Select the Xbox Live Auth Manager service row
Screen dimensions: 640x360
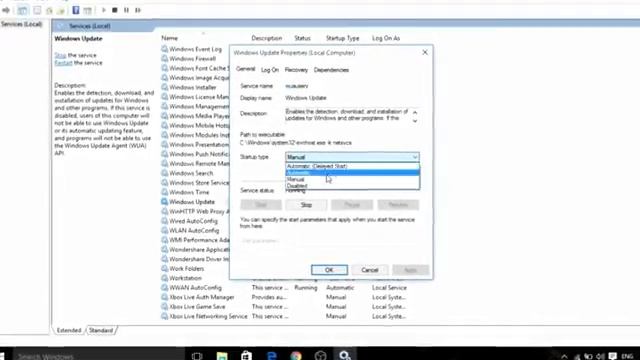[x=284, y=297]
